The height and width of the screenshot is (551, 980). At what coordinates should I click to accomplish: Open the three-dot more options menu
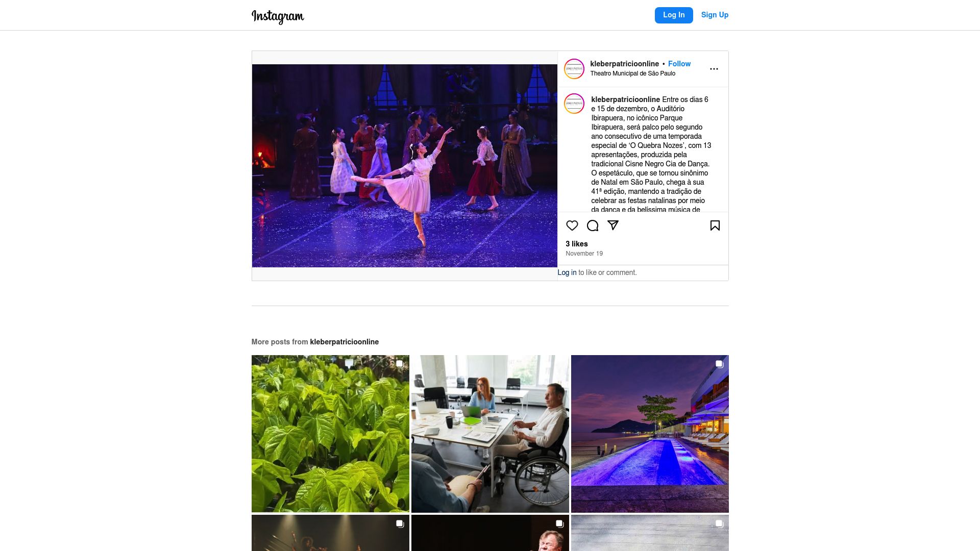click(714, 69)
